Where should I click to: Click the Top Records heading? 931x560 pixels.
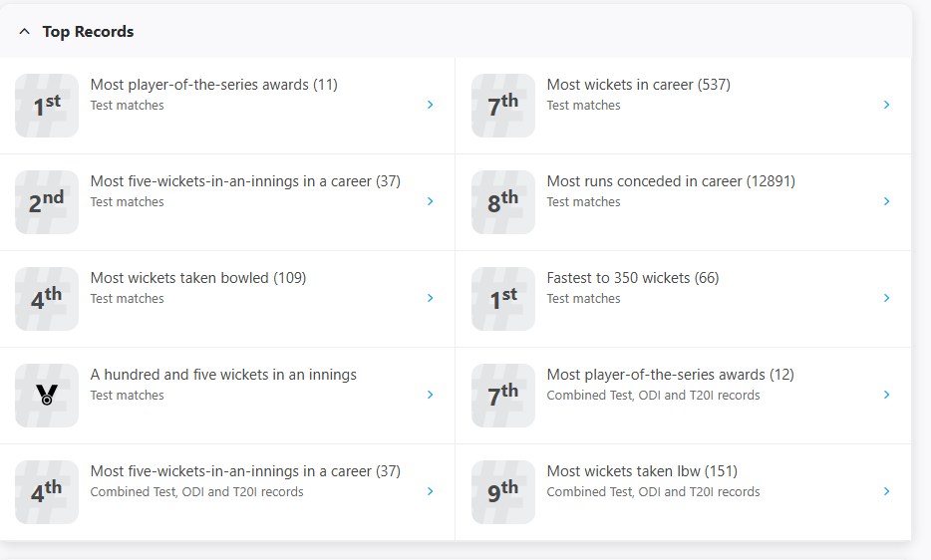coord(88,32)
